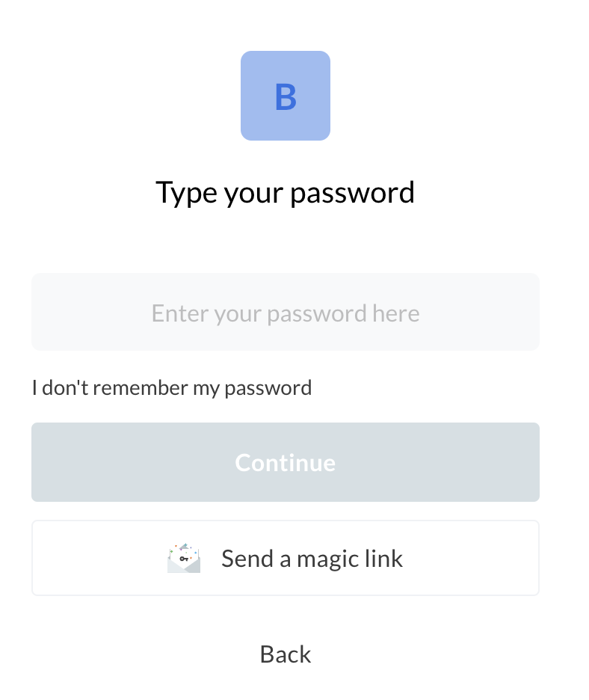Screen dimensions: 589x700
Task: Place cursor in the password text box
Action: [x=285, y=313]
